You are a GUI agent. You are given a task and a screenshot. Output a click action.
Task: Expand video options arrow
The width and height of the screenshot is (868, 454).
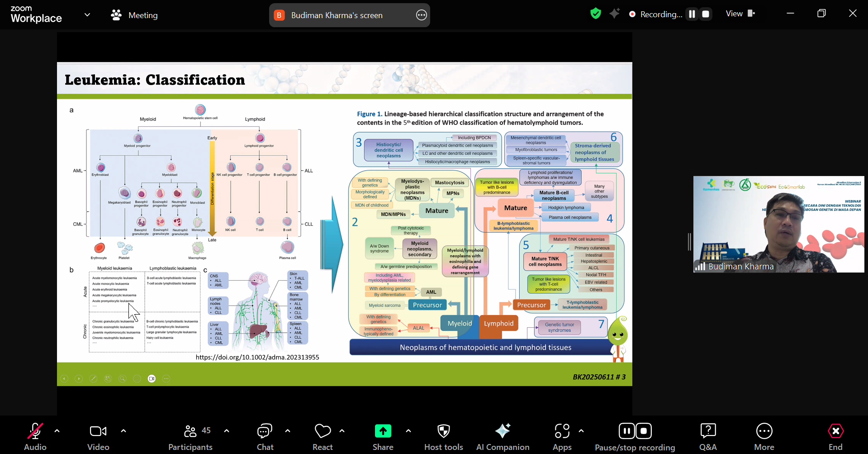click(123, 431)
